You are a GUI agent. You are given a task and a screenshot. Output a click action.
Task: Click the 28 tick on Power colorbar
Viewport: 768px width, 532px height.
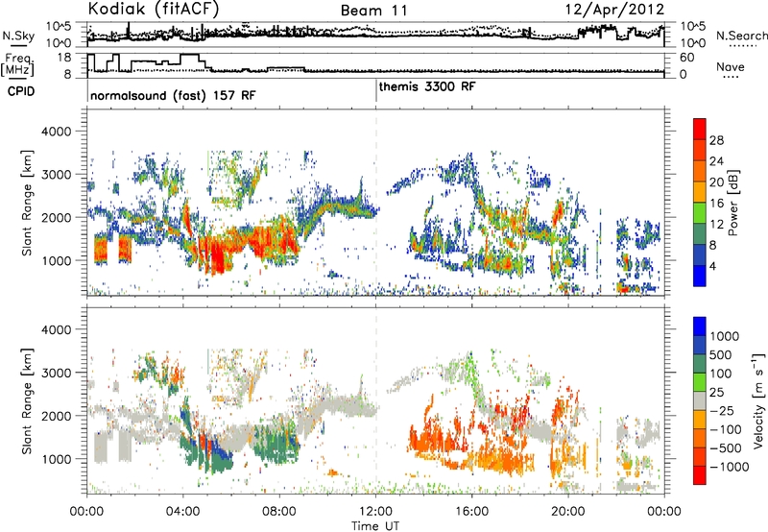tap(716, 140)
